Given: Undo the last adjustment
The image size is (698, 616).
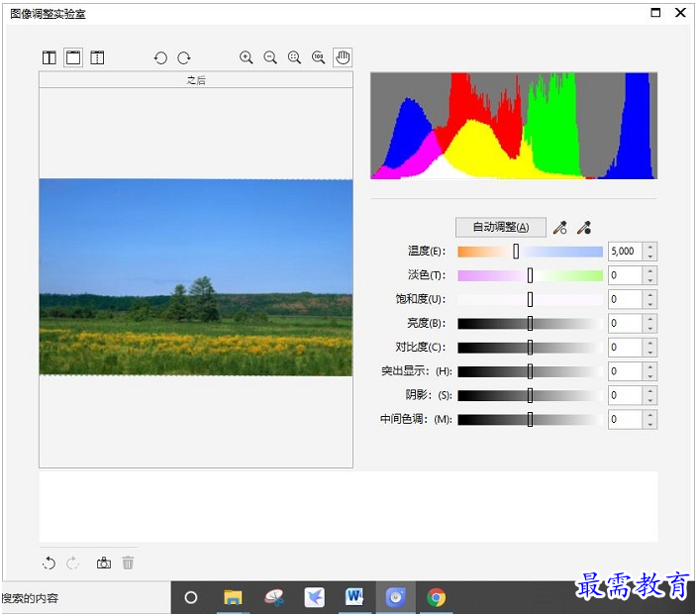Looking at the screenshot, I should tap(49, 564).
